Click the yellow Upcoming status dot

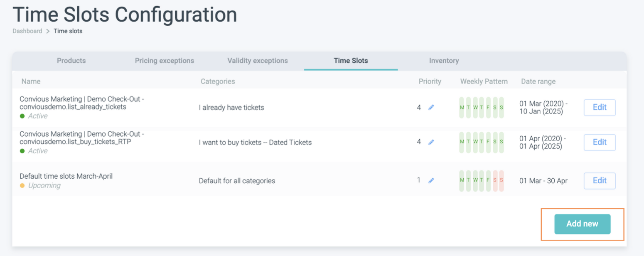(22, 186)
